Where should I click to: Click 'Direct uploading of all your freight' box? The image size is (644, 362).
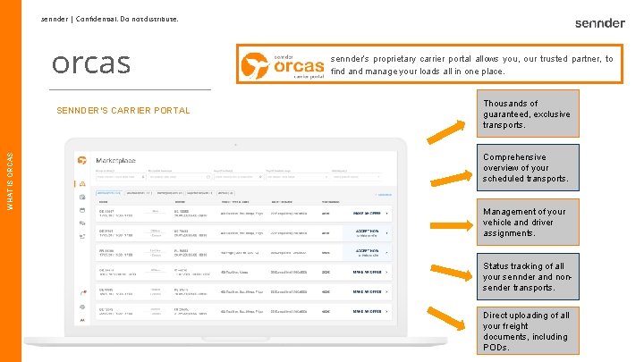(x=528, y=331)
